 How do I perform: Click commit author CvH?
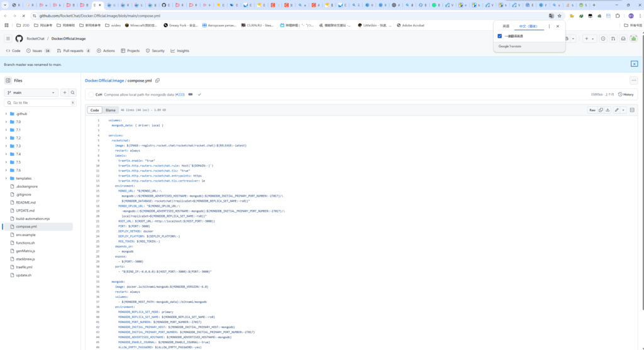[99, 94]
